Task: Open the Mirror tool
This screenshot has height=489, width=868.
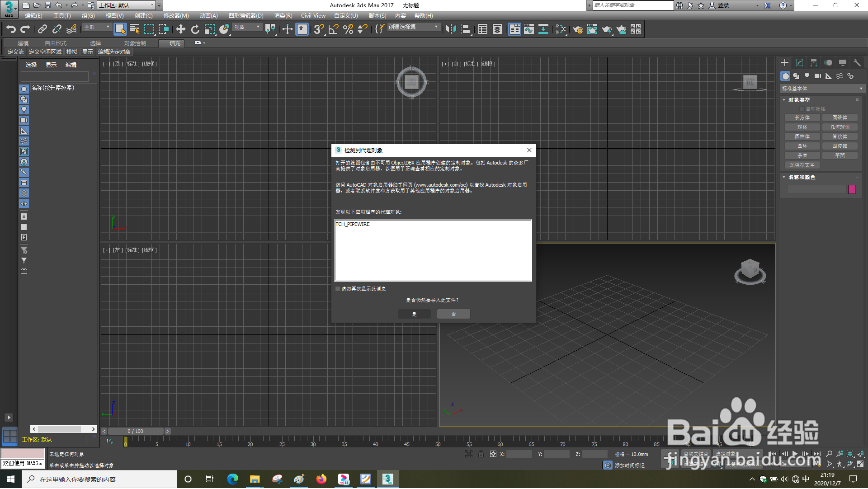Action: 451,29
